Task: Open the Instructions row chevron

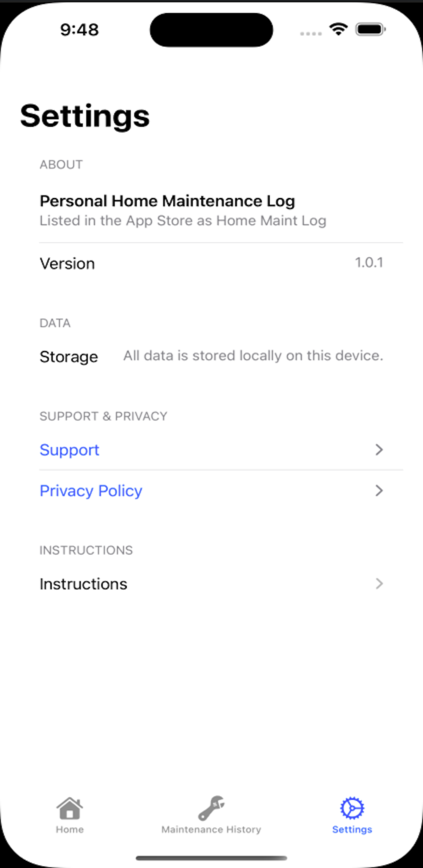Action: point(379,584)
